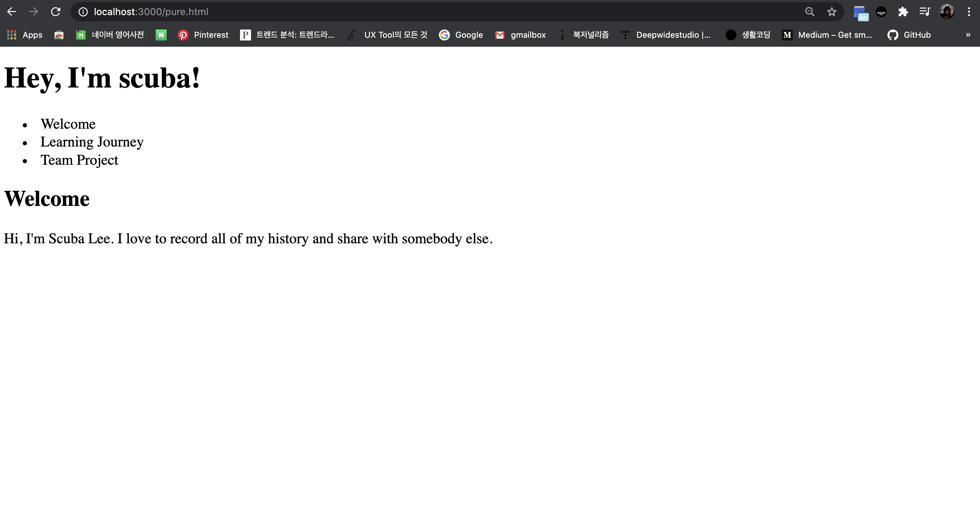
Task: Reload the current page
Action: (x=56, y=12)
